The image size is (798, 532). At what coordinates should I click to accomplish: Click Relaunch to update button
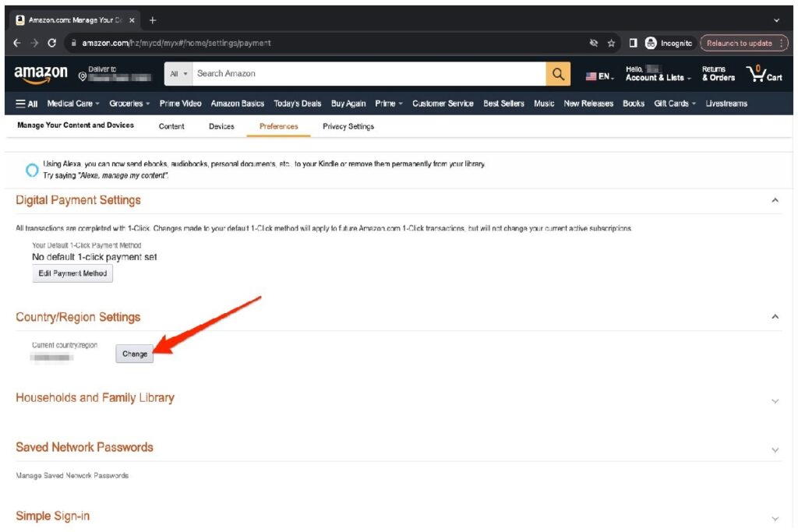click(739, 44)
